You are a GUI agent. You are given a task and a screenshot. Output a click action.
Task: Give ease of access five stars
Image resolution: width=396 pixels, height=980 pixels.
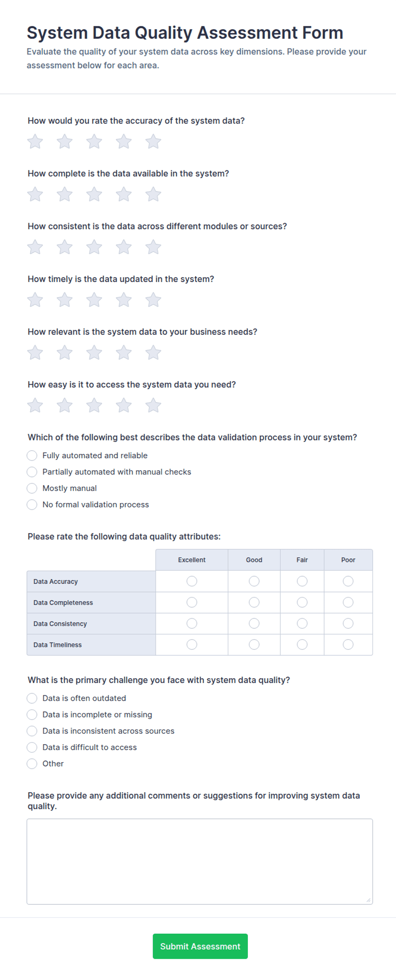click(x=153, y=406)
